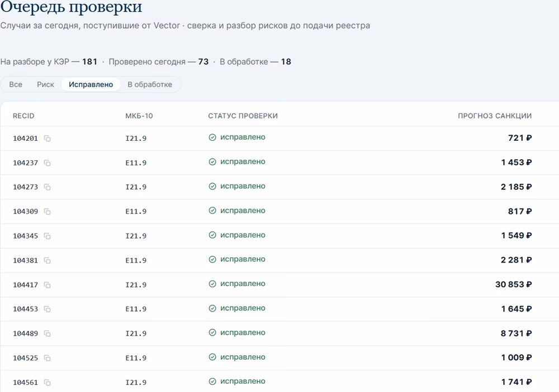Click the check icon in row 104201
The image size is (559, 392).
point(212,137)
